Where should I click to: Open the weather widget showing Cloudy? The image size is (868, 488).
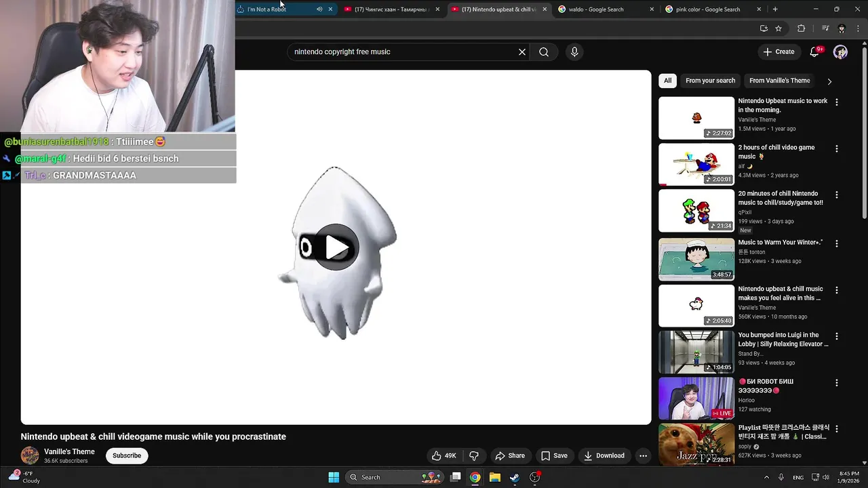(x=24, y=477)
